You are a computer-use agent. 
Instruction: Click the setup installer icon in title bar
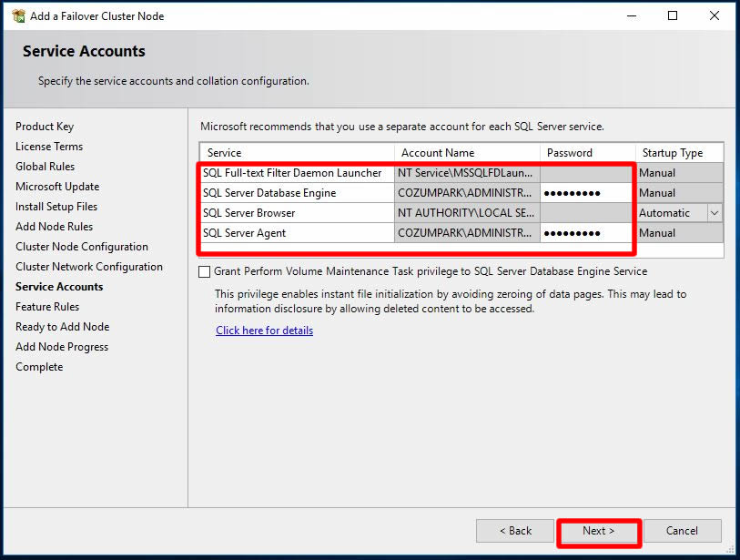(x=18, y=15)
